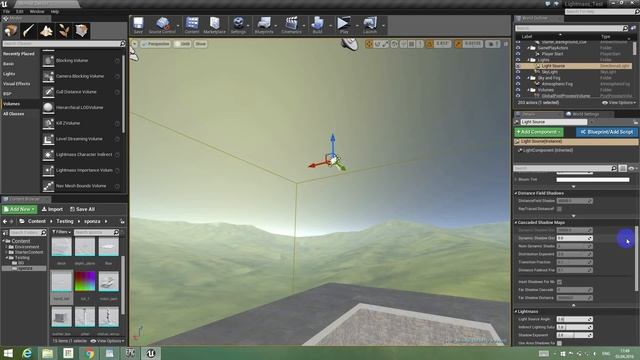The height and width of the screenshot is (360, 640).
Task: Click the Save All button
Action: [82, 209]
